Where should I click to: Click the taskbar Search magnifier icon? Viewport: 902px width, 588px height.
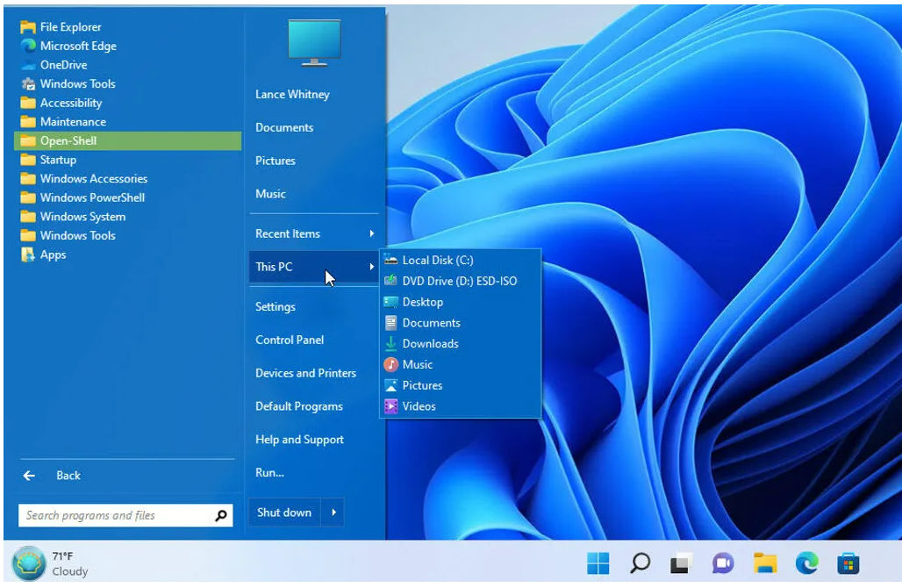(641, 563)
